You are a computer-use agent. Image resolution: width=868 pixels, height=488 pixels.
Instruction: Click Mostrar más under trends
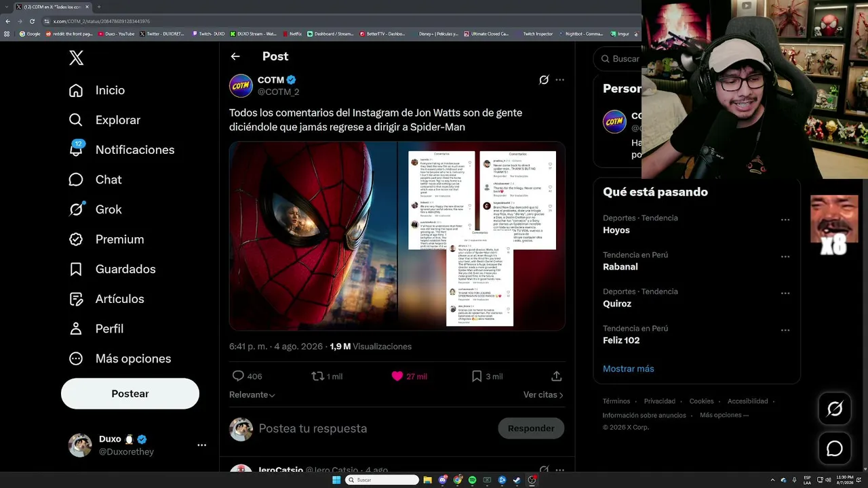pos(629,369)
